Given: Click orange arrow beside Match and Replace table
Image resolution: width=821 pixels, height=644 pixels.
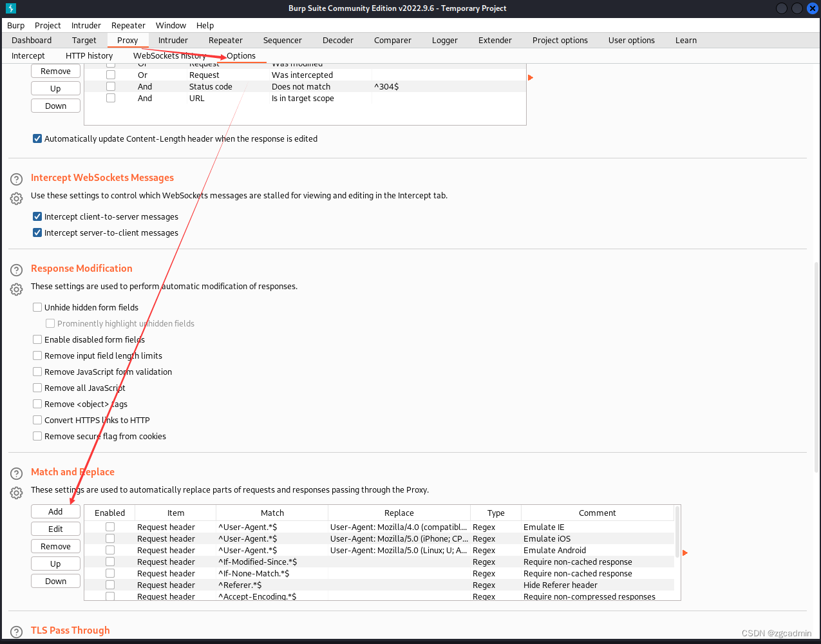Looking at the screenshot, I should coord(685,553).
